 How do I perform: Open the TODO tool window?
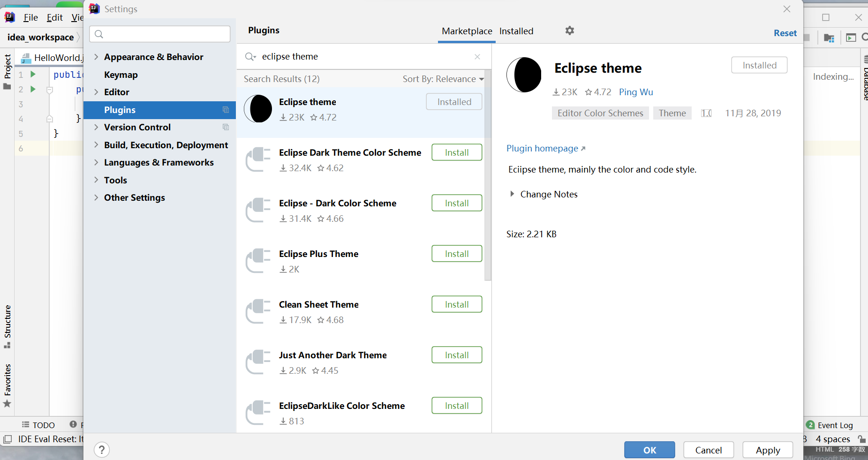[38, 425]
